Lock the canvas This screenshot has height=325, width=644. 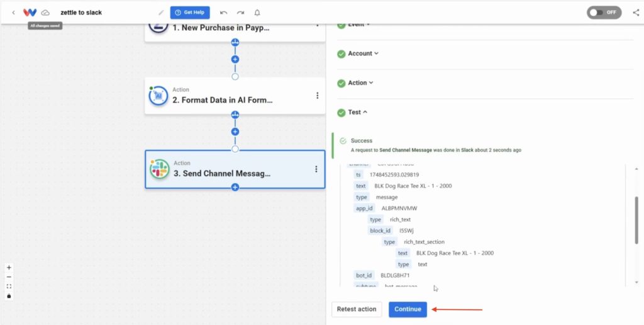(x=9, y=296)
